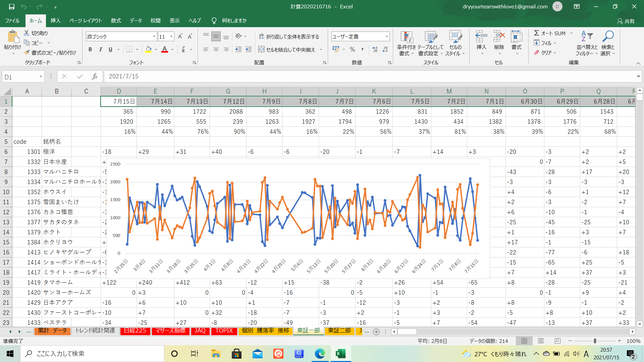
Task: Click the Insert Function fx icon
Action: tap(95, 76)
